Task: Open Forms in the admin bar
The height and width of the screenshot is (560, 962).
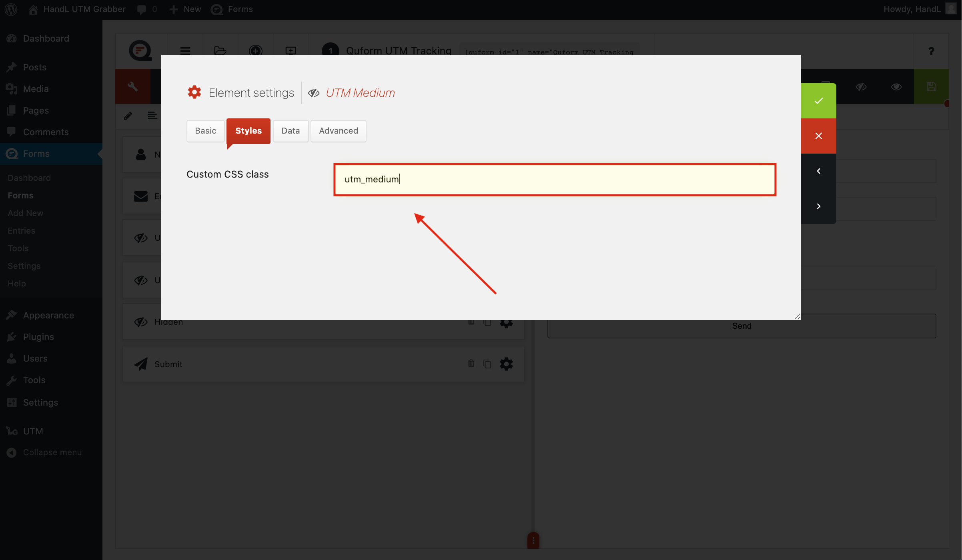Action: pos(232,9)
